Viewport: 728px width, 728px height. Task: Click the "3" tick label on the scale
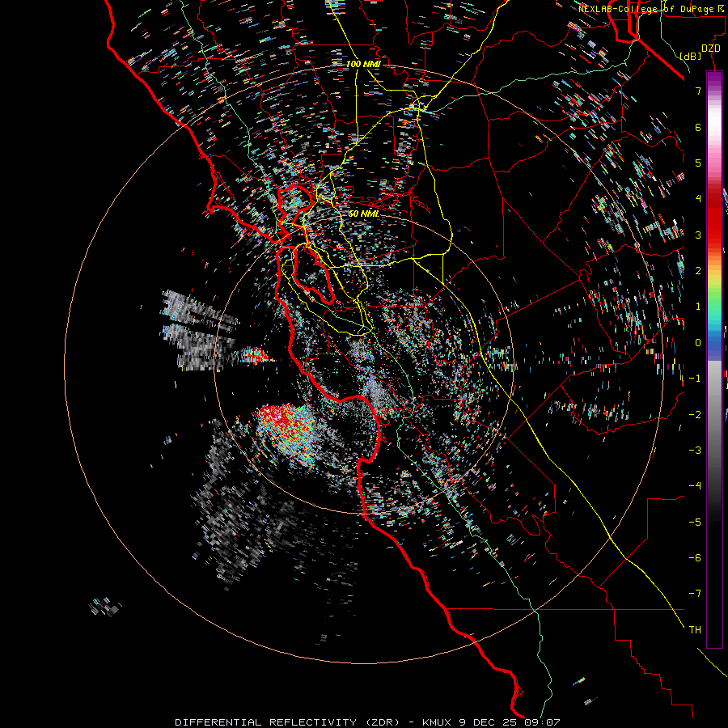tap(698, 235)
